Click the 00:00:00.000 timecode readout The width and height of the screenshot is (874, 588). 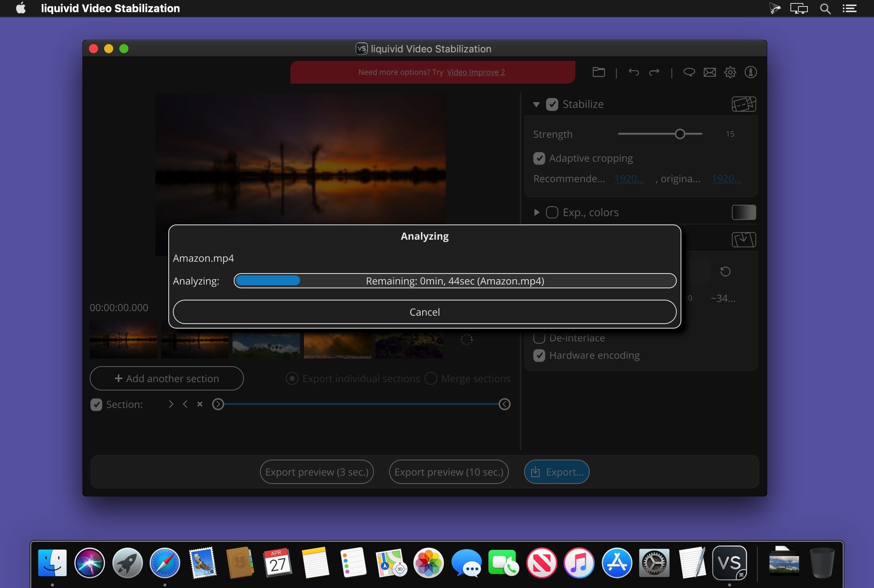coord(119,307)
